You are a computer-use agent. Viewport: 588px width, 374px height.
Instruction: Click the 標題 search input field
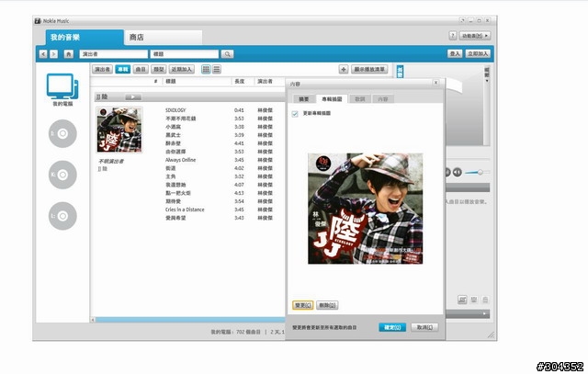184,54
